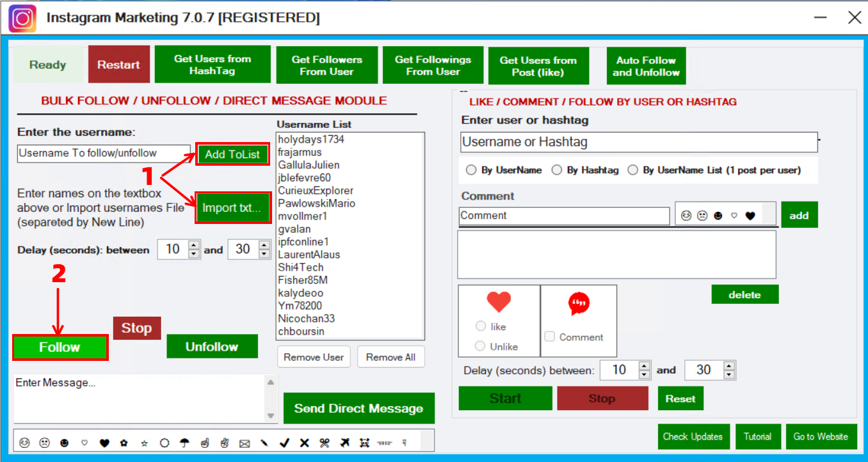Click the Instagram logo in title bar
This screenshot has height=462, width=868.
click(22, 18)
